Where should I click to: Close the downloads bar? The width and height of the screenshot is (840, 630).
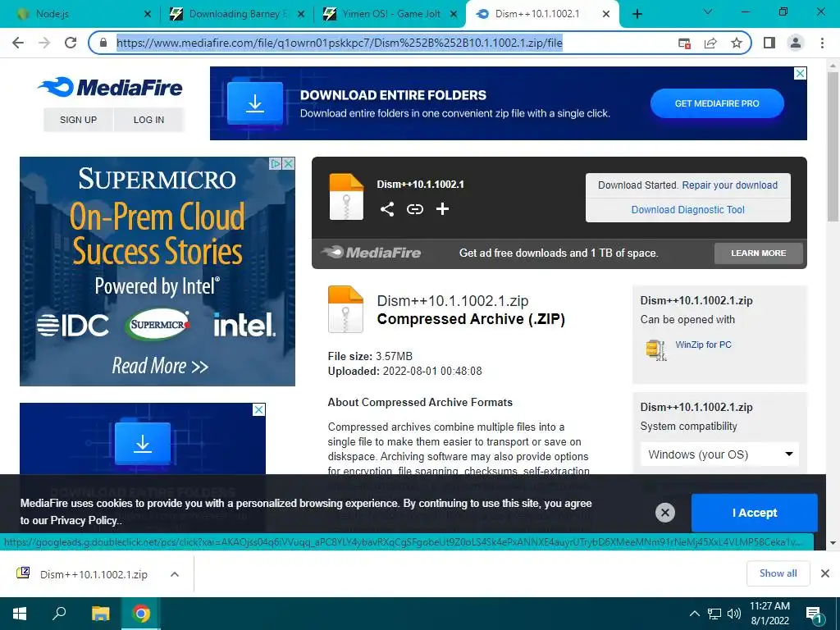coord(825,573)
